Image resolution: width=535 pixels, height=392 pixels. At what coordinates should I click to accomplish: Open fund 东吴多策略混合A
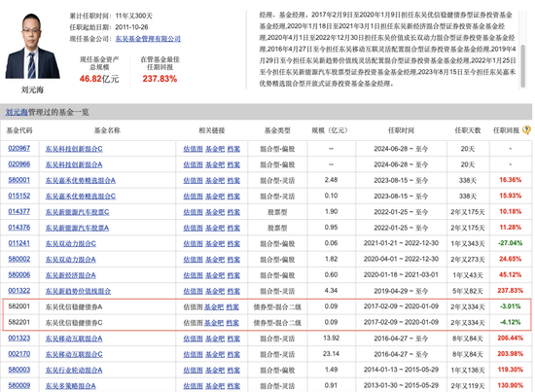(x=71, y=386)
